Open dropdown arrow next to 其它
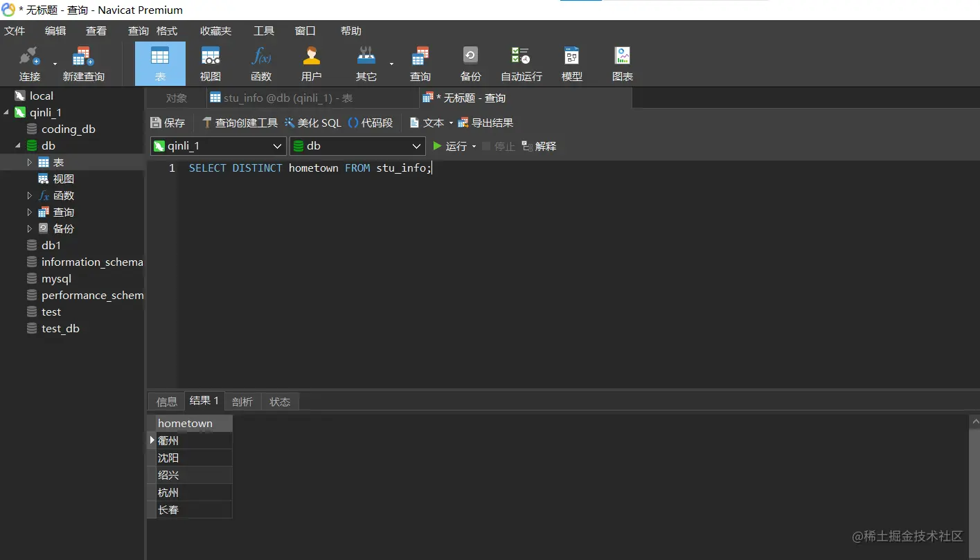This screenshot has height=560, width=980. click(391, 64)
